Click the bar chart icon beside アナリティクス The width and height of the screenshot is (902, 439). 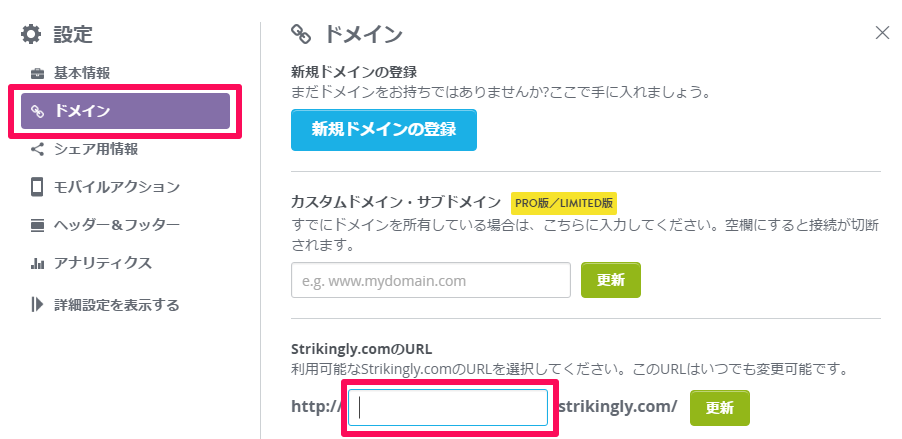37,264
